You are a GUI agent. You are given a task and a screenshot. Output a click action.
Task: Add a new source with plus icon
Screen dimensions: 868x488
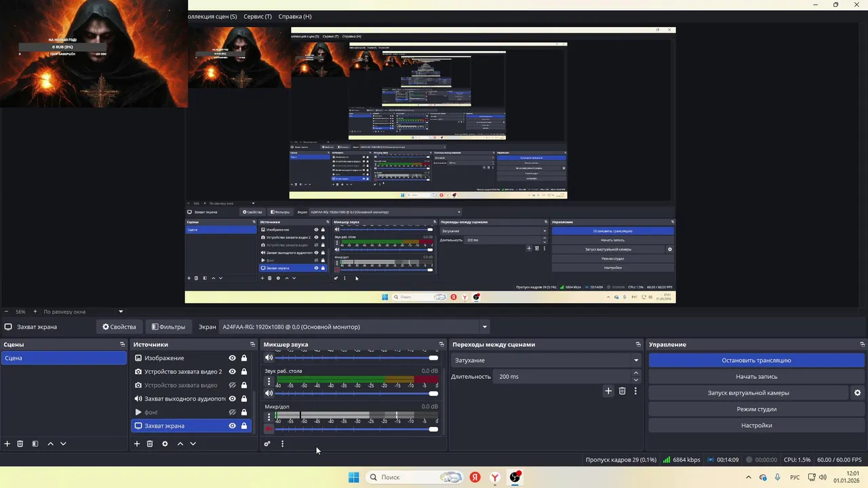(x=137, y=444)
